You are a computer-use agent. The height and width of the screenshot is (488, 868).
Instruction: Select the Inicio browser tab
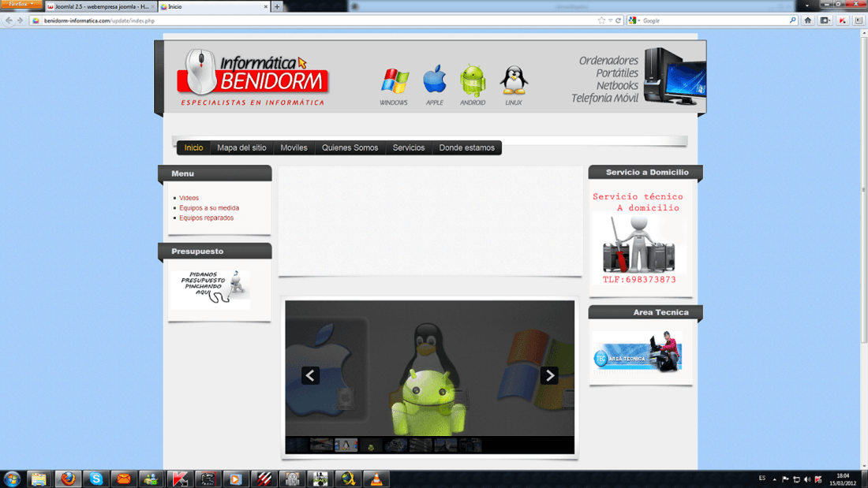(214, 6)
